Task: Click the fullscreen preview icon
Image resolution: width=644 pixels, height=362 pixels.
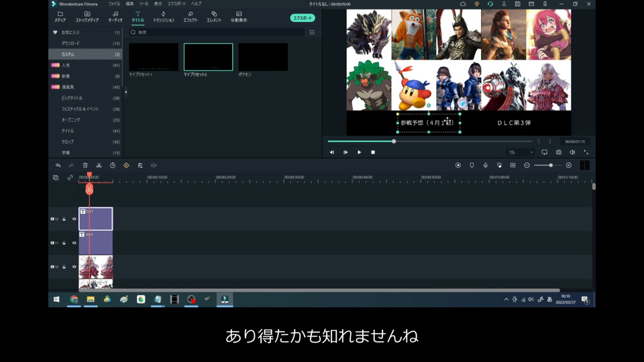Action: (x=586, y=152)
